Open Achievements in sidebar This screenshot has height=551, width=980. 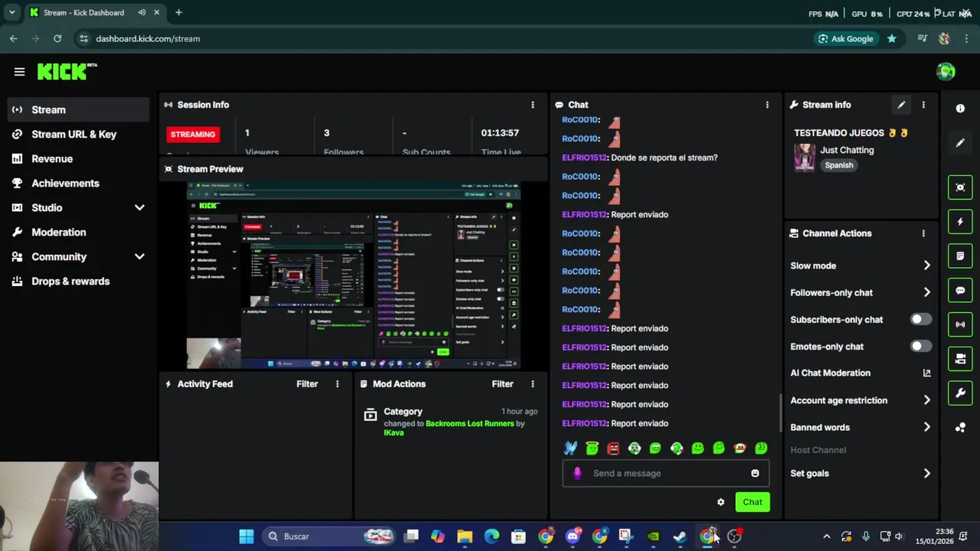click(78, 183)
